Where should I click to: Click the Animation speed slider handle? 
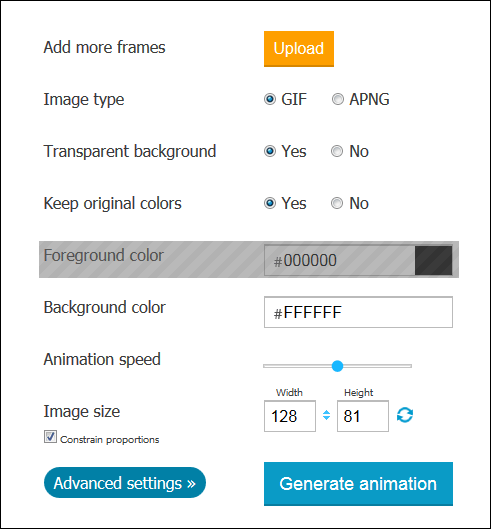(x=337, y=366)
